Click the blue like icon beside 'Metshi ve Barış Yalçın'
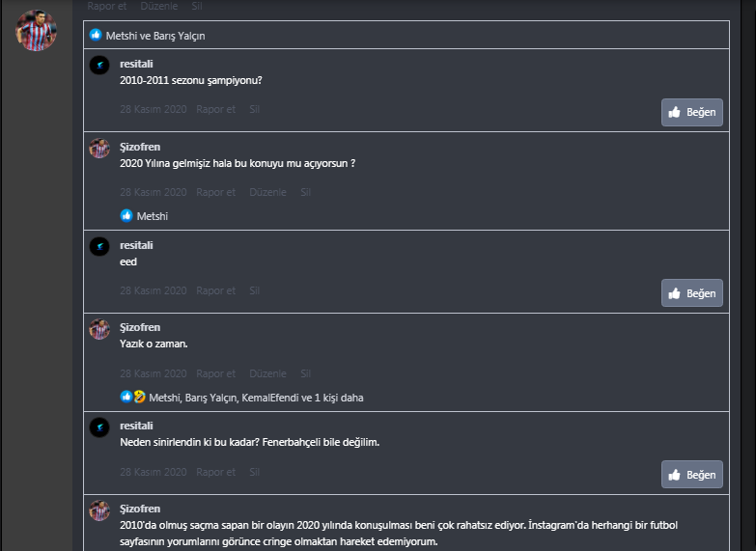Image resolution: width=756 pixels, height=551 pixels. [x=96, y=36]
